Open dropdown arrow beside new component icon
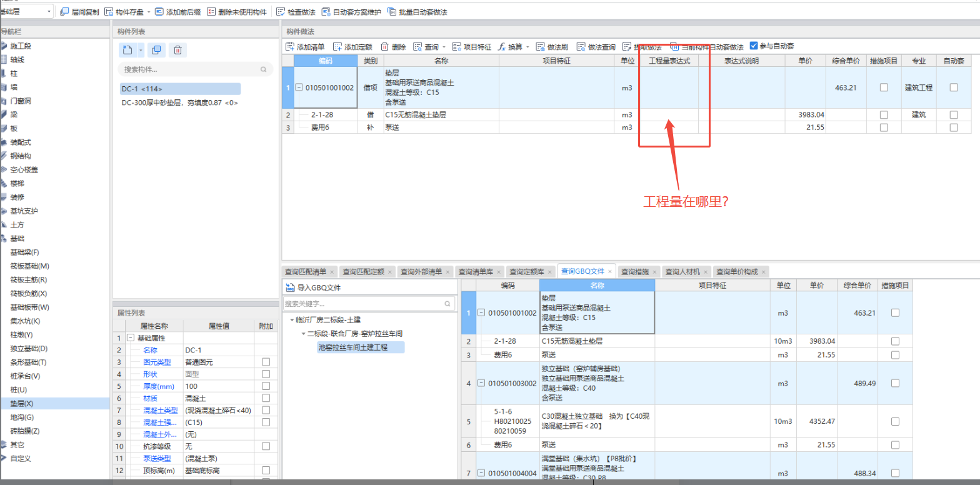The width and height of the screenshot is (980, 485). pos(141,50)
